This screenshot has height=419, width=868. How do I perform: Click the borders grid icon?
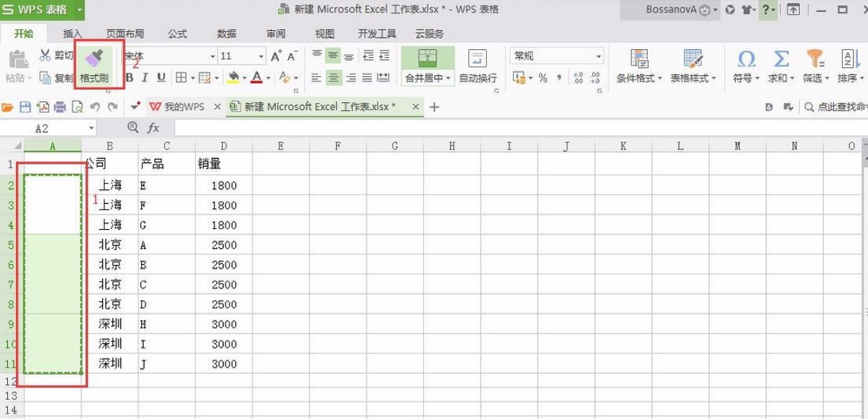pyautogui.click(x=181, y=78)
